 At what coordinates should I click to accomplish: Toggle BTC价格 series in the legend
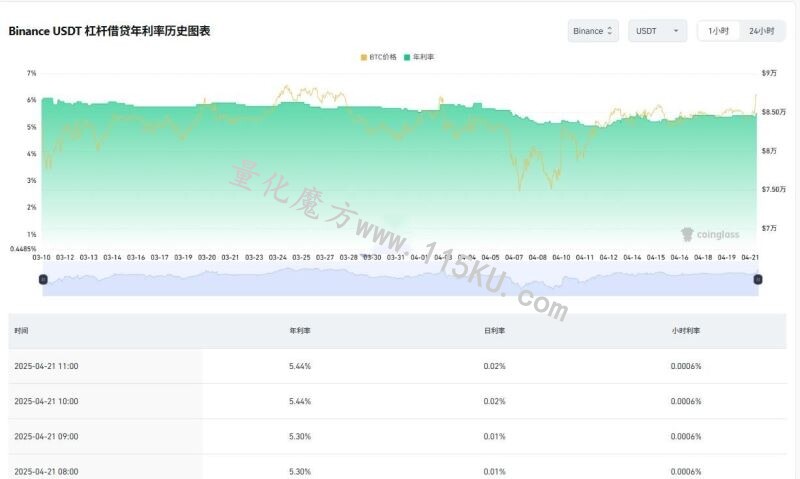[x=378, y=57]
